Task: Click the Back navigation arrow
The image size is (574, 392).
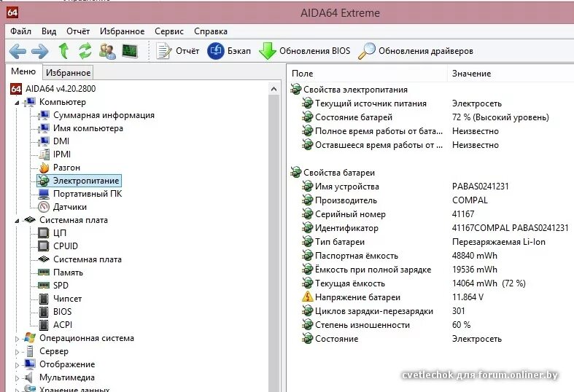Action: tap(18, 51)
